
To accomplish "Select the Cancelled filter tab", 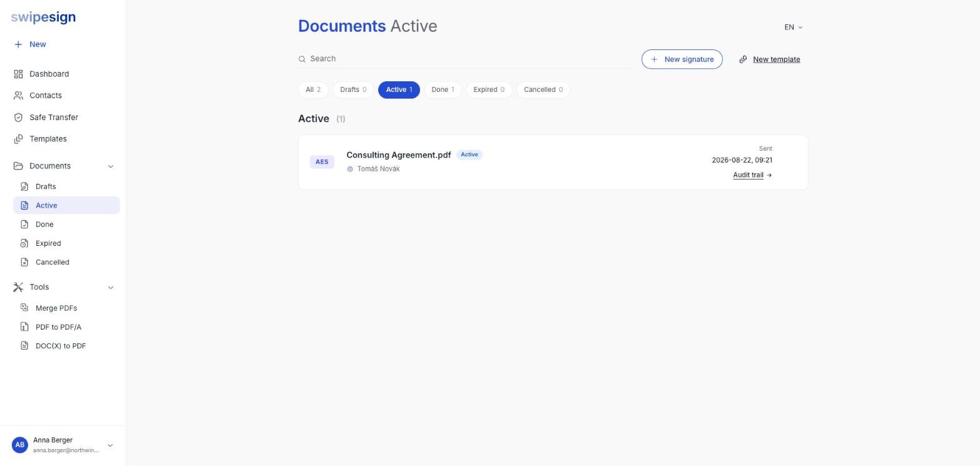I will pos(543,89).
